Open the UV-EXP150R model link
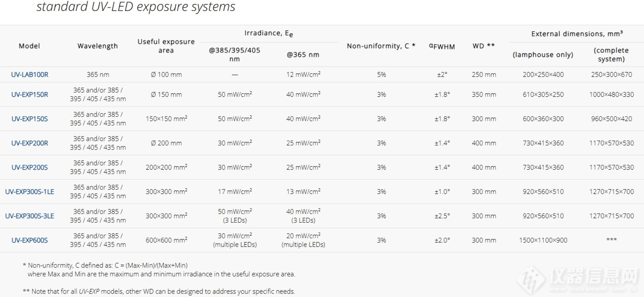The height and width of the screenshot is (297, 644). (x=30, y=94)
